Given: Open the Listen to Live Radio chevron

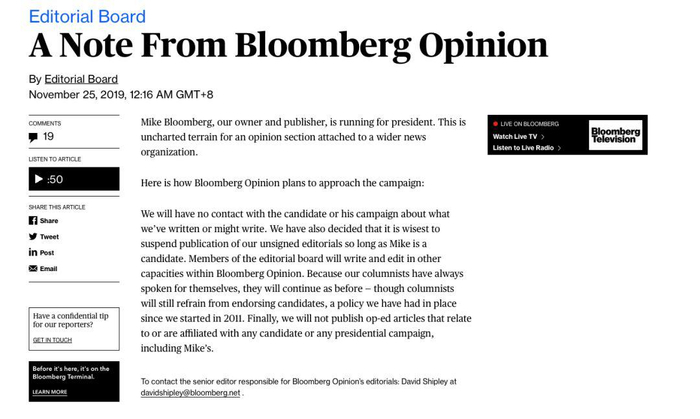Looking at the screenshot, I should 559,148.
